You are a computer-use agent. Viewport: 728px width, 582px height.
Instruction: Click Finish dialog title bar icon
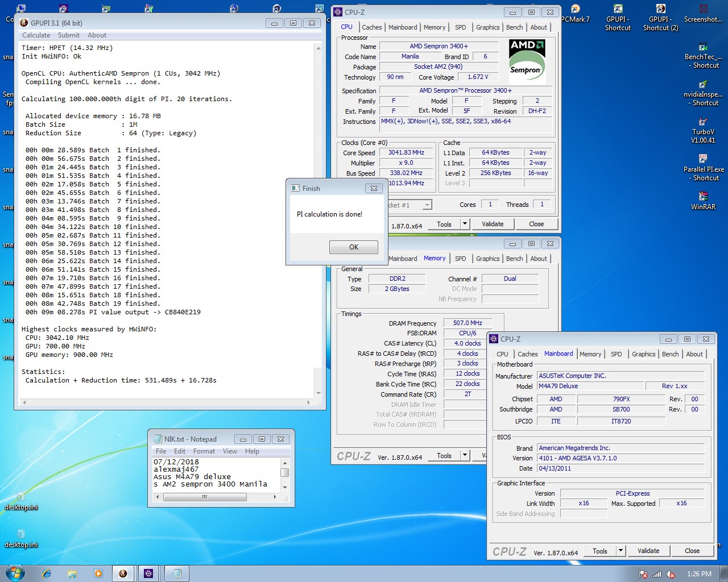[295, 188]
